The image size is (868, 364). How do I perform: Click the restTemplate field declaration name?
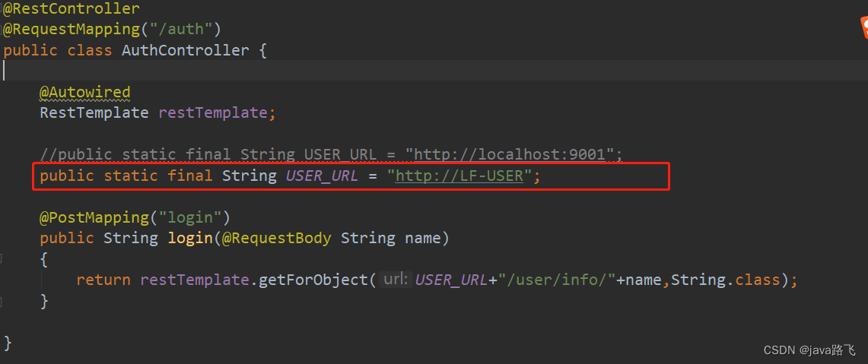point(212,112)
